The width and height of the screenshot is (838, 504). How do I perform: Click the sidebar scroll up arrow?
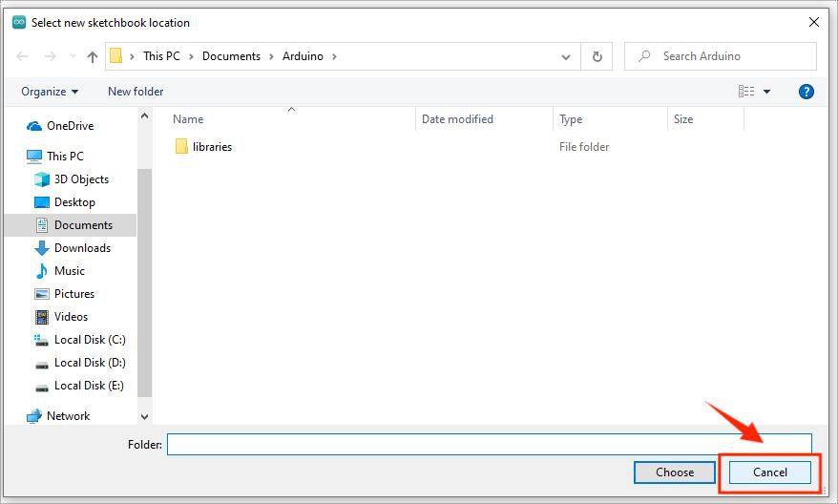point(144,115)
